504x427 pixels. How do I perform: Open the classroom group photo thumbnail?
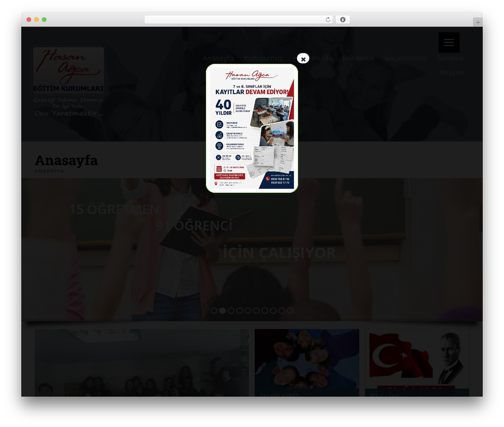click(142, 362)
